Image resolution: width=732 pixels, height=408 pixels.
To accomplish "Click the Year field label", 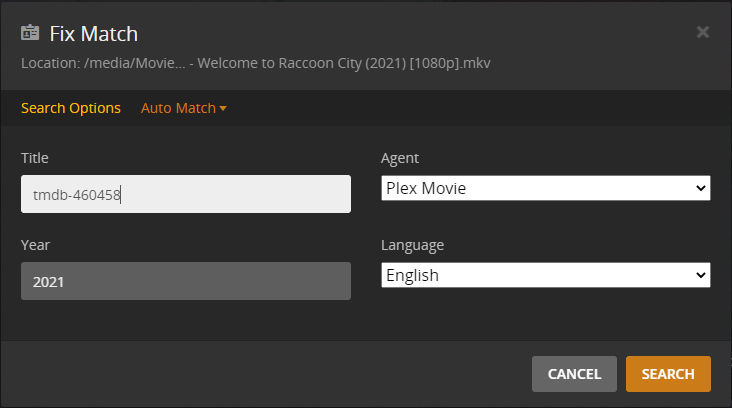I will [35, 245].
